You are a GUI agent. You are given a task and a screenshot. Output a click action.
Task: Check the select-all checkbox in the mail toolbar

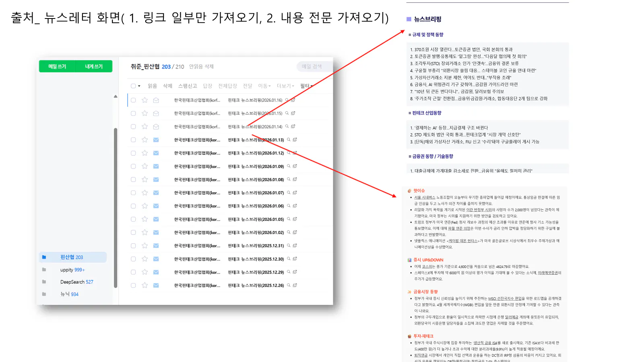click(133, 86)
